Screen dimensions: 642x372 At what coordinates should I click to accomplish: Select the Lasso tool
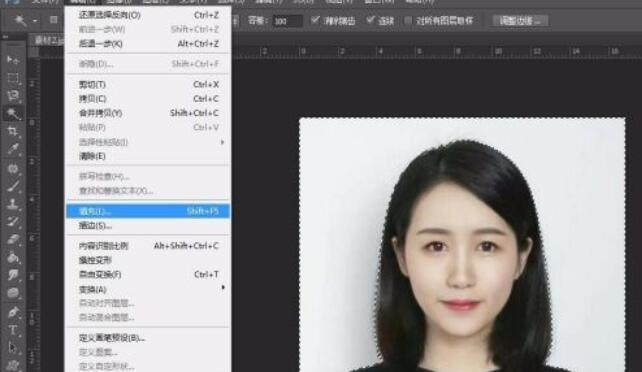(x=13, y=96)
